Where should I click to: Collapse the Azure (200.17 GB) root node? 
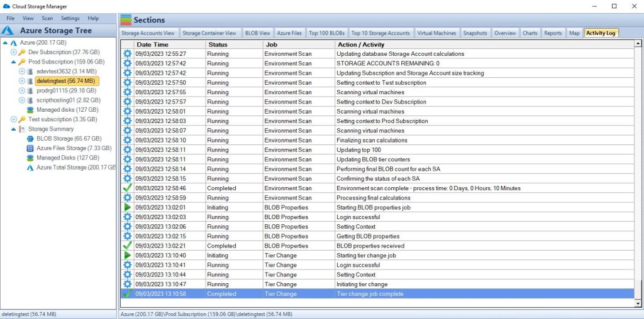point(5,43)
